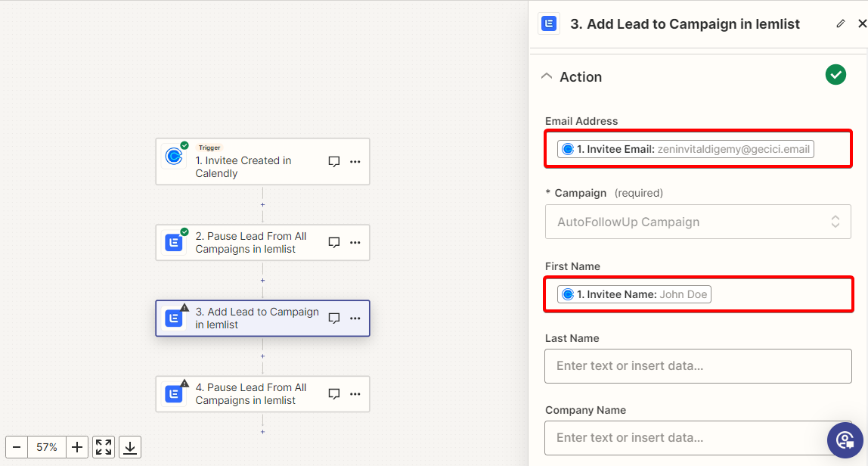This screenshot has width=868, height=466.
Task: Click the Calendly icon on the trigger step
Action: coord(174,157)
